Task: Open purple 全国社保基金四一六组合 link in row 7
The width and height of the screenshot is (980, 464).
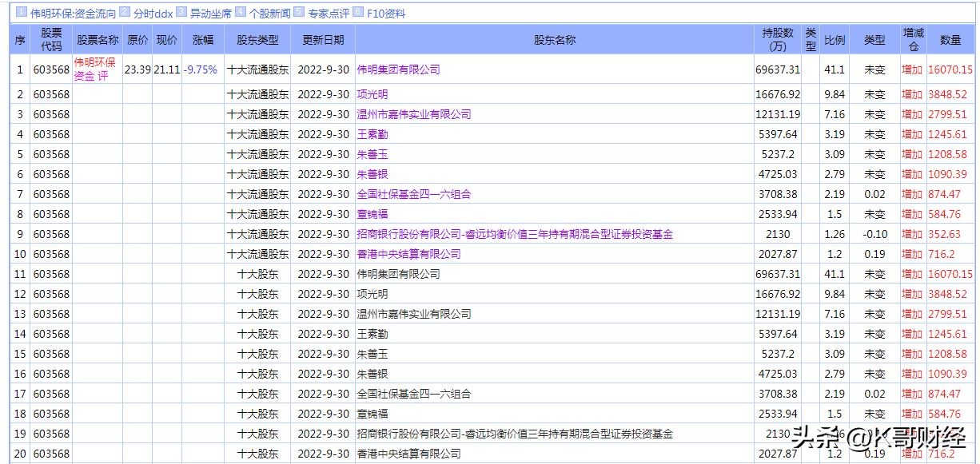Action: point(413,194)
